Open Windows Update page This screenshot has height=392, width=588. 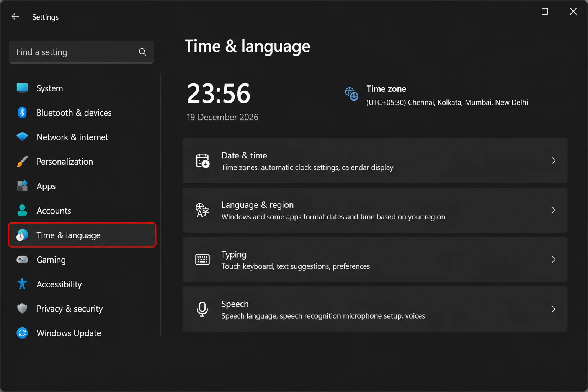coord(82,333)
